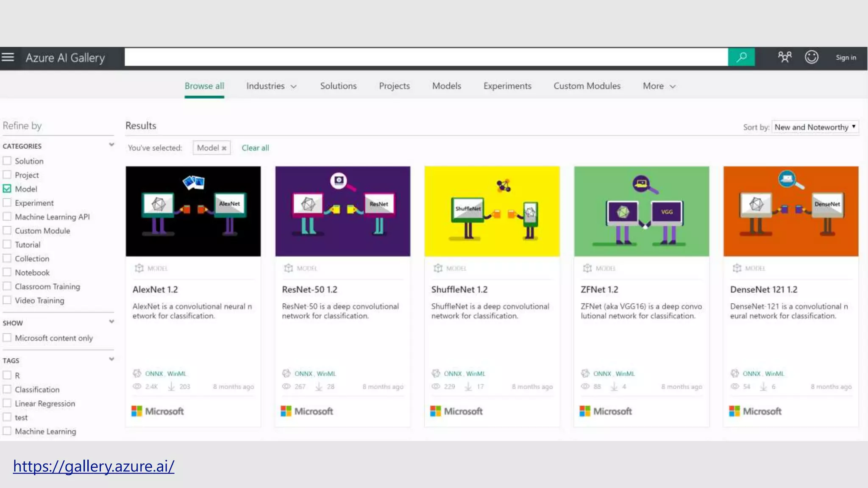Click the model type icon on ShuffleNet card
This screenshot has height=488, width=868.
[438, 268]
